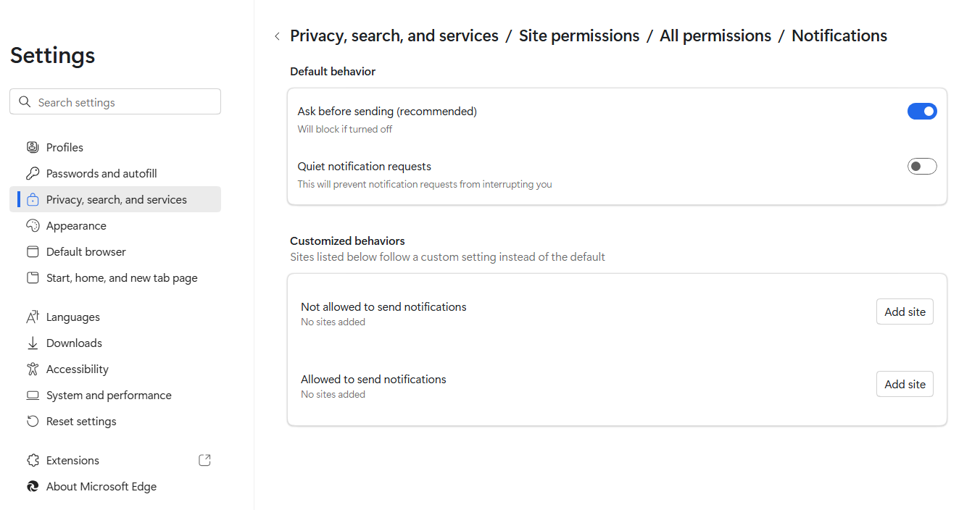Click the Passwords and autofill key icon
Image resolution: width=980 pixels, height=510 pixels.
[33, 174]
